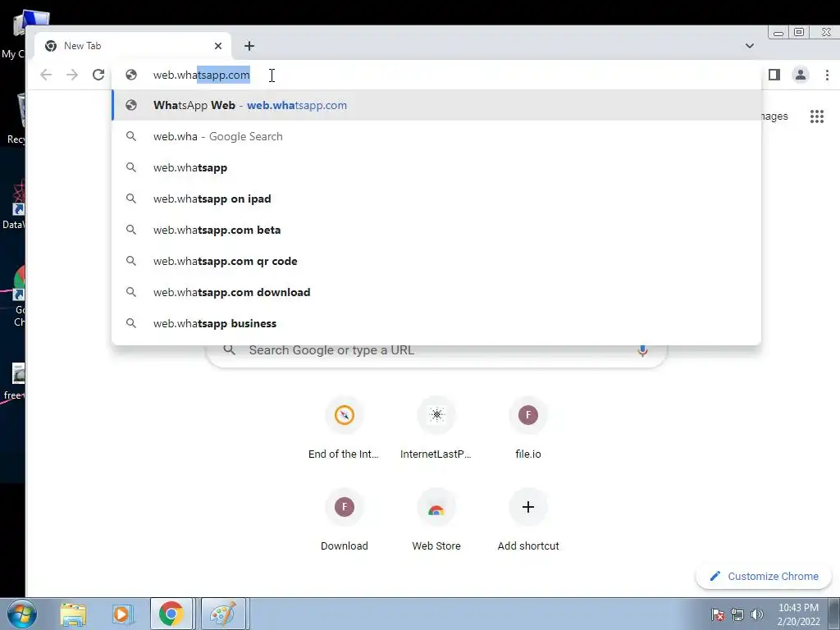Choose 'web.whatsapp.com download' suggestion
The width and height of the screenshot is (840, 630).
coord(436,292)
